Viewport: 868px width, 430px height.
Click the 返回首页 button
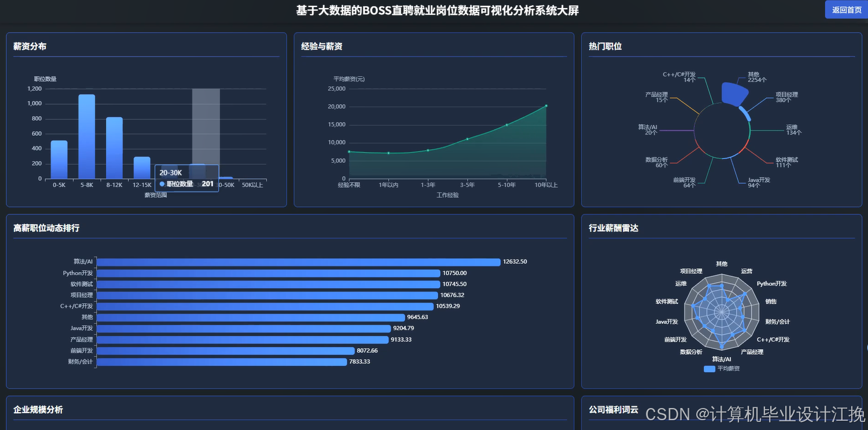[x=847, y=10]
